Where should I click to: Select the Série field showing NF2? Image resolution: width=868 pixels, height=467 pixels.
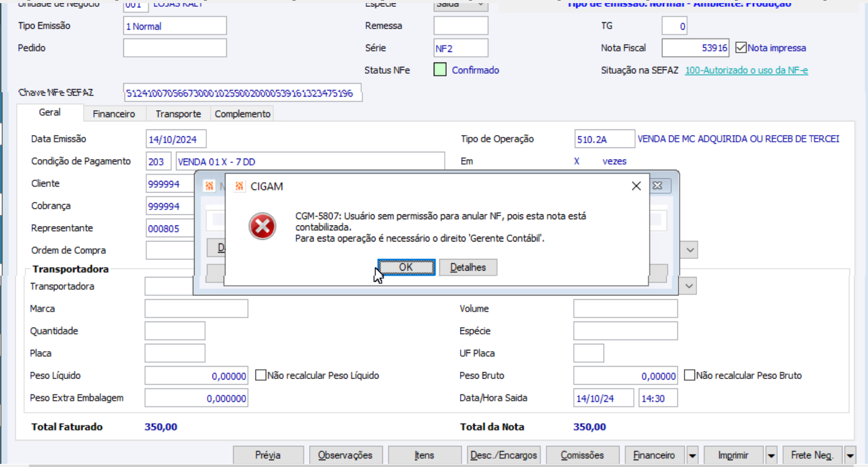pyautogui.click(x=461, y=48)
